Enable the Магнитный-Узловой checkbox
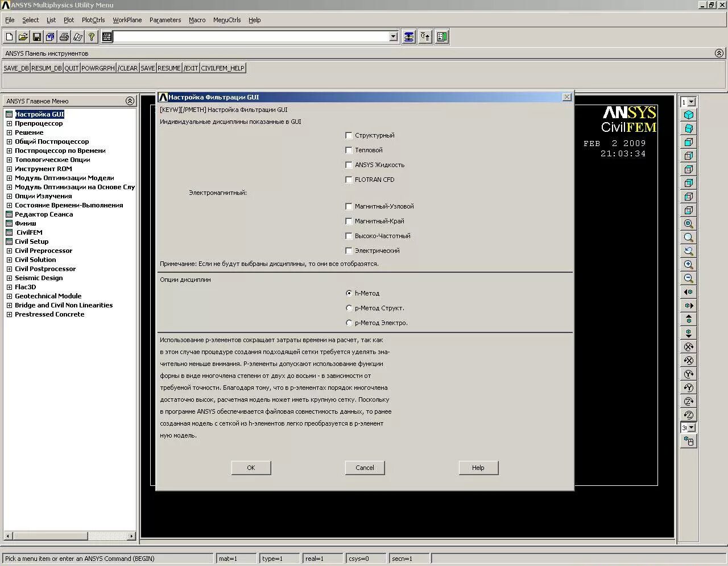This screenshot has width=728, height=566. click(x=349, y=206)
